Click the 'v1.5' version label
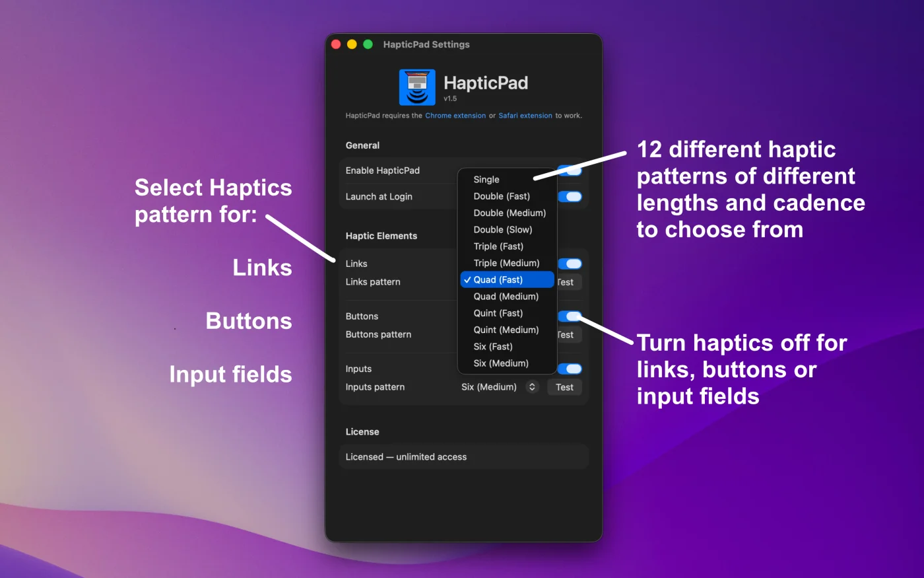The image size is (924, 578). point(450,98)
